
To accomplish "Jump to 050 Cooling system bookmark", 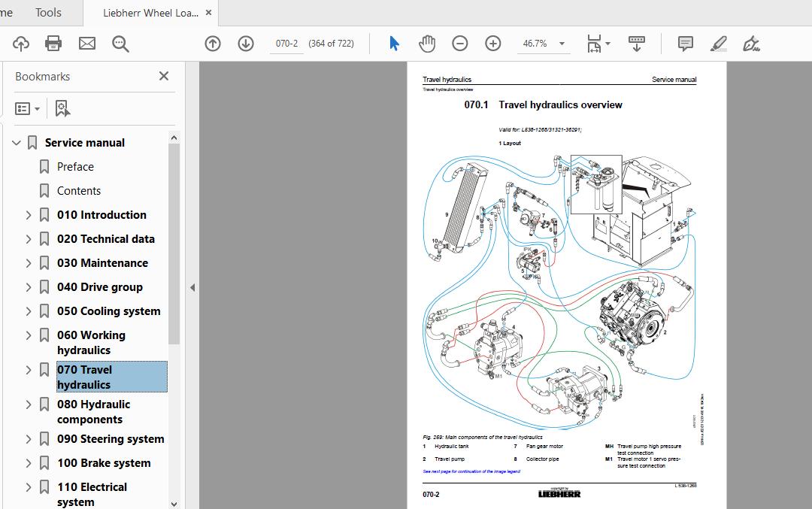I will [x=109, y=311].
